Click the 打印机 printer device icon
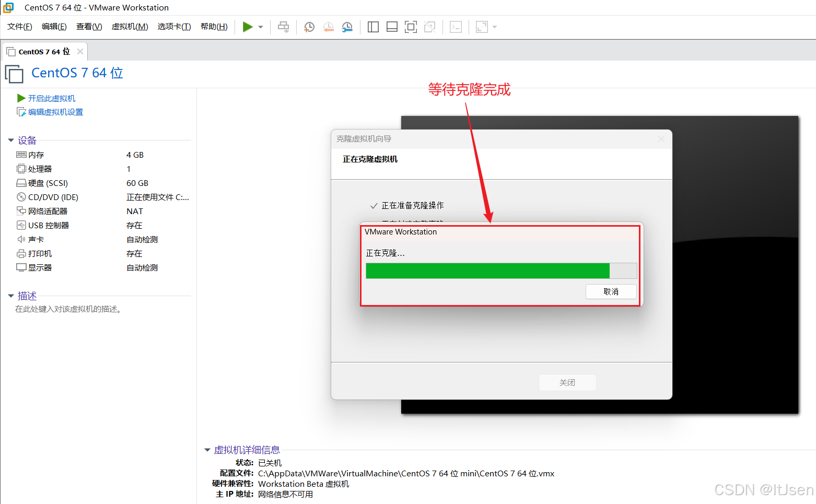The image size is (816, 504). 21,253
